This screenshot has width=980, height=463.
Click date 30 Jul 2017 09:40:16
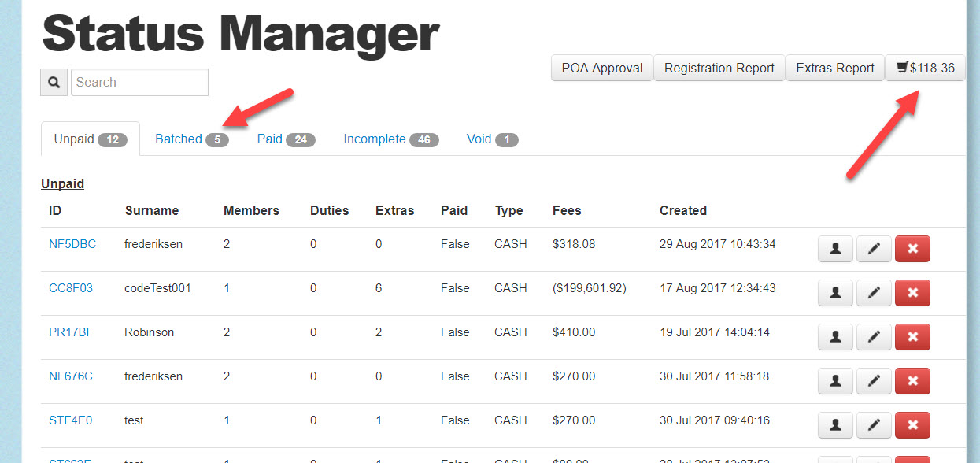tap(715, 420)
